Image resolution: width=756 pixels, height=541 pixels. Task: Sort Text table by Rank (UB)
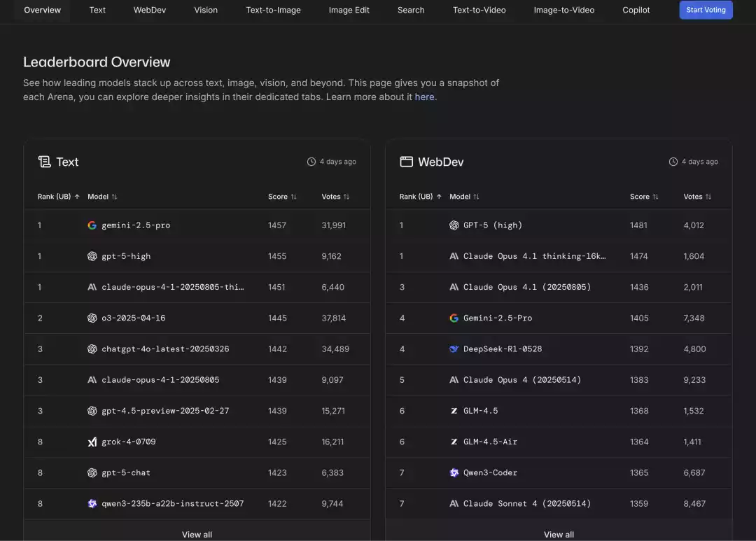(58, 197)
